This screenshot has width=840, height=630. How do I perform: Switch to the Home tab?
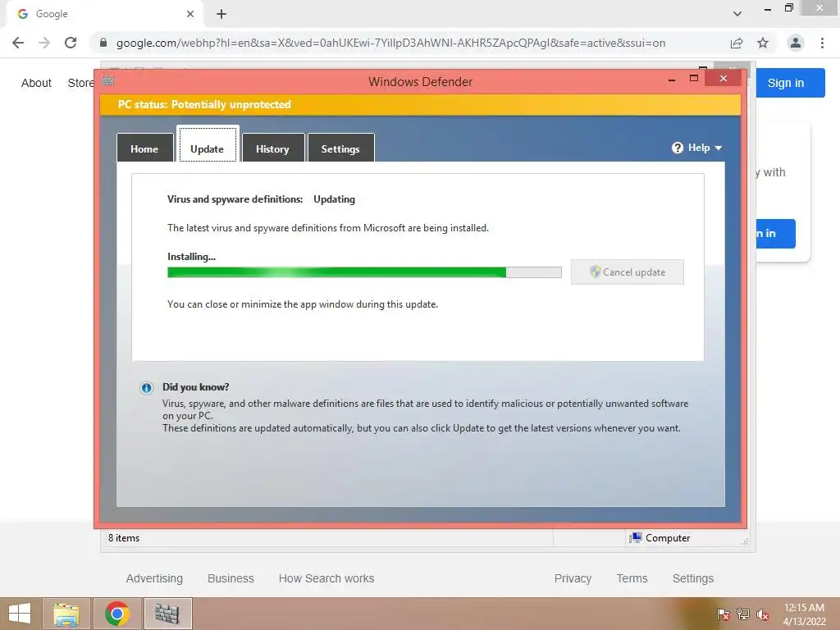(144, 148)
